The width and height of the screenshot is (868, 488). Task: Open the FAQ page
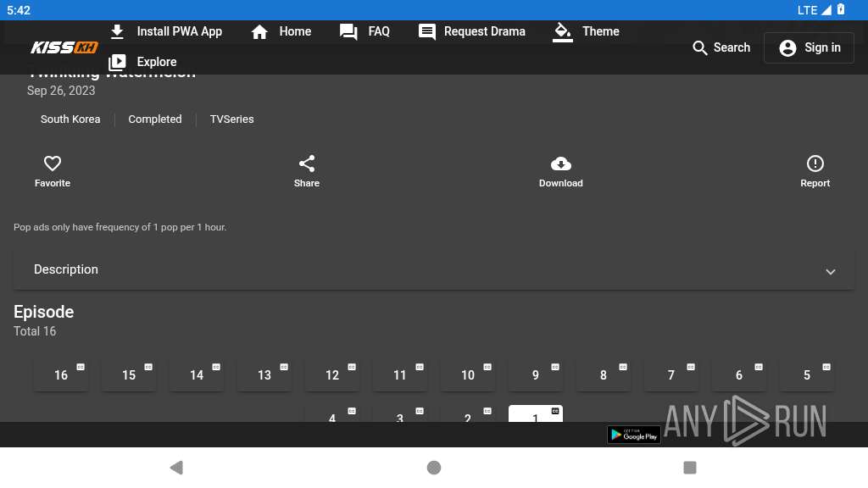(364, 31)
